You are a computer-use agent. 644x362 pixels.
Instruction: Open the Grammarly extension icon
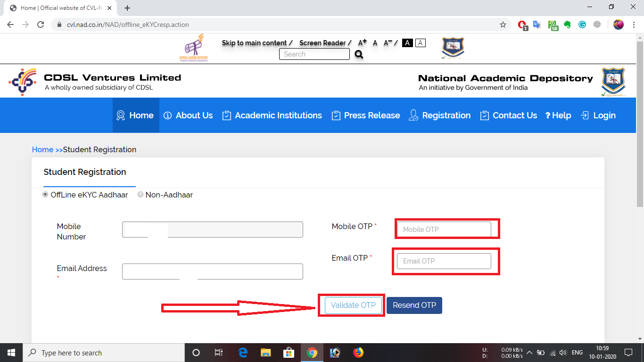pos(582,25)
